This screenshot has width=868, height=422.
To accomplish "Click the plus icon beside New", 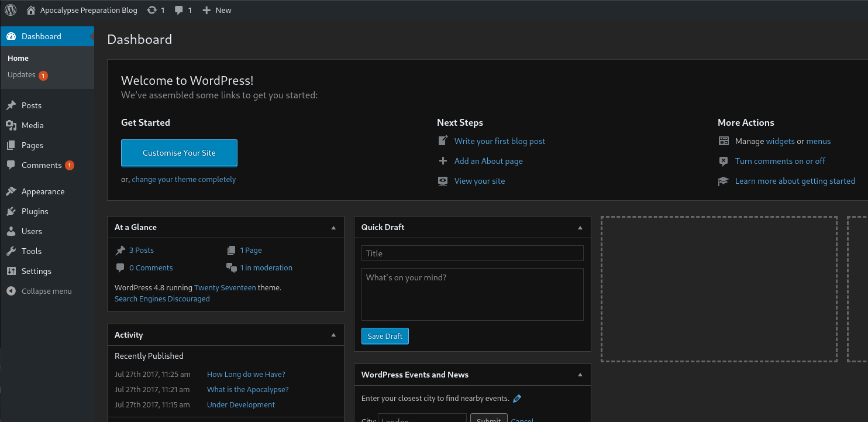I will point(206,10).
